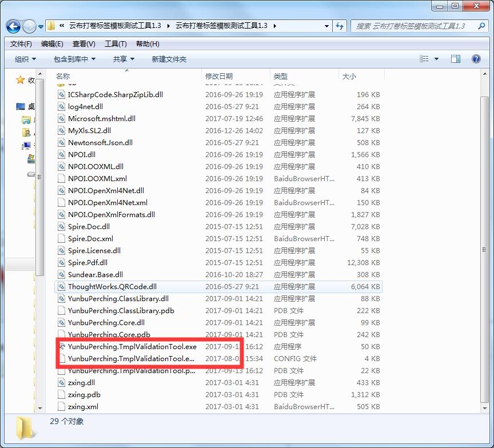Select zxing.dll file name

pyautogui.click(x=81, y=382)
